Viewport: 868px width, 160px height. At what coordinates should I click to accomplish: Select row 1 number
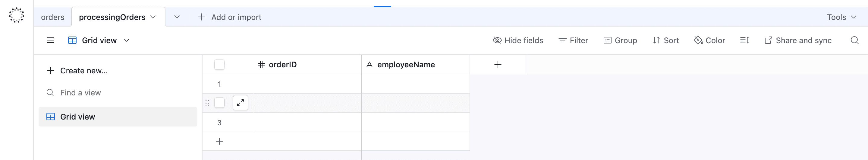tap(219, 84)
